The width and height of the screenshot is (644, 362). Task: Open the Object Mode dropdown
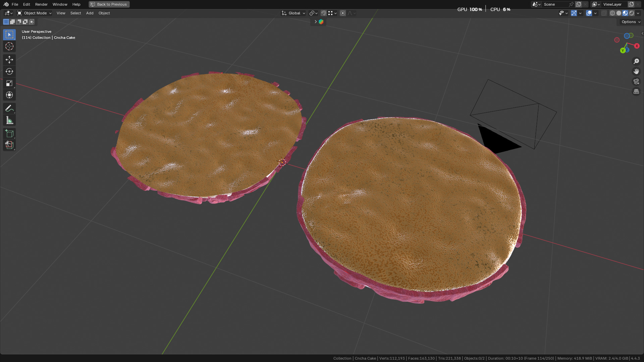34,13
